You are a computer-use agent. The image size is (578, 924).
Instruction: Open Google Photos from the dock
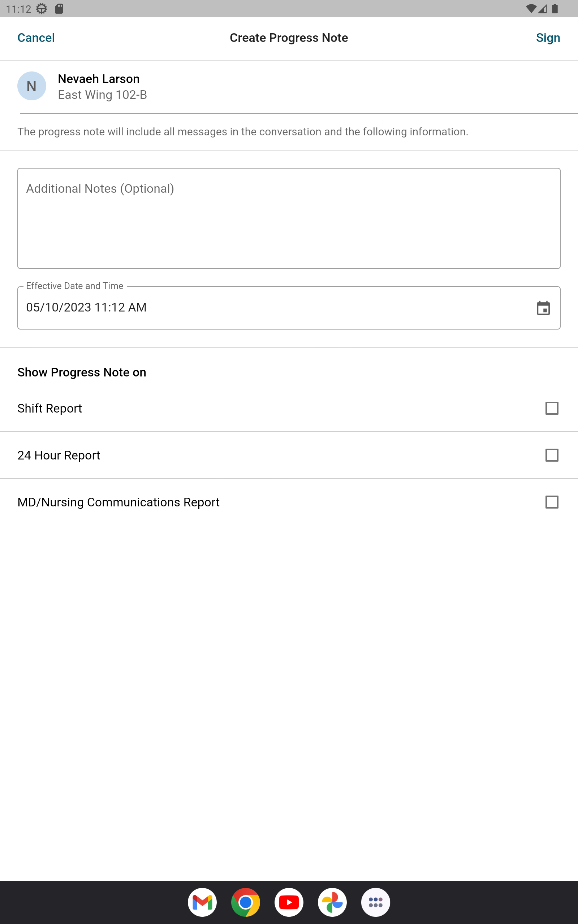pos(332,902)
